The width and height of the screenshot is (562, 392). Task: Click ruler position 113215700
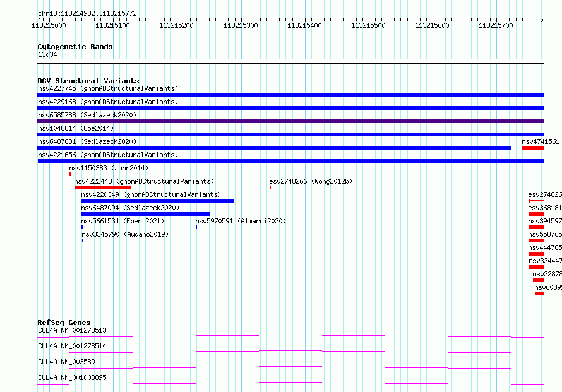click(496, 25)
